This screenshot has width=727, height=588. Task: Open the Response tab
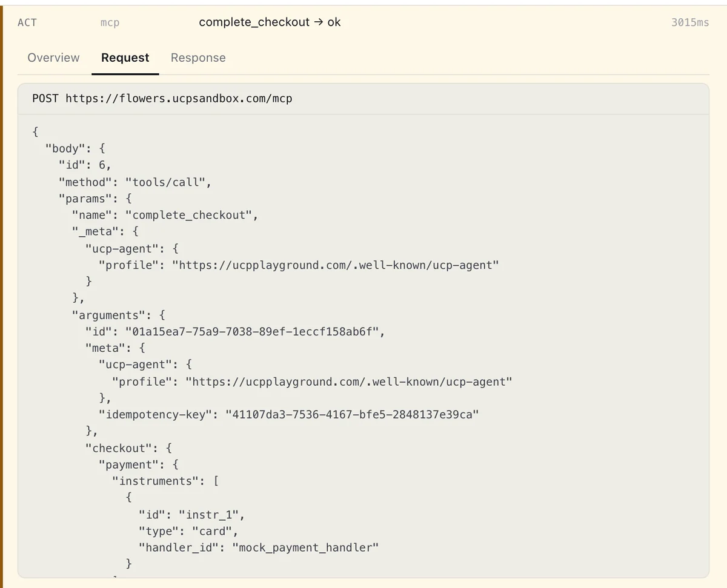(198, 58)
